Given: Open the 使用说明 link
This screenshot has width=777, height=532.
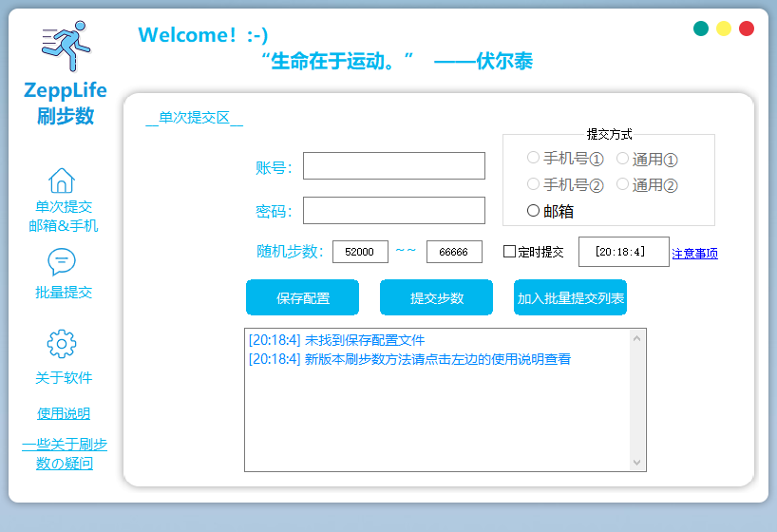Looking at the screenshot, I should pos(64,413).
